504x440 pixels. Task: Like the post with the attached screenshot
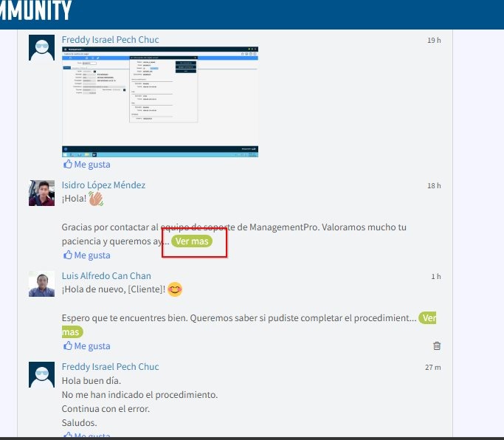(x=86, y=165)
